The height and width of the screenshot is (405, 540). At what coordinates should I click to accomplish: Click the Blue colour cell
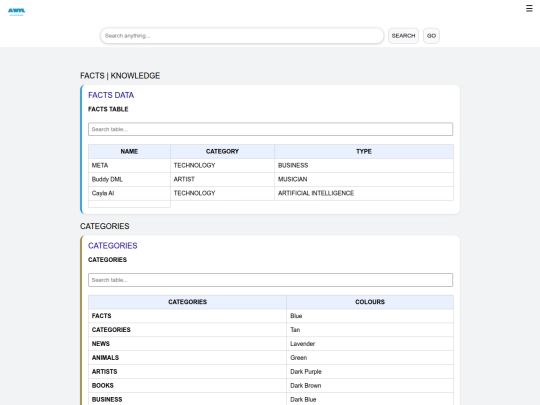(370, 316)
